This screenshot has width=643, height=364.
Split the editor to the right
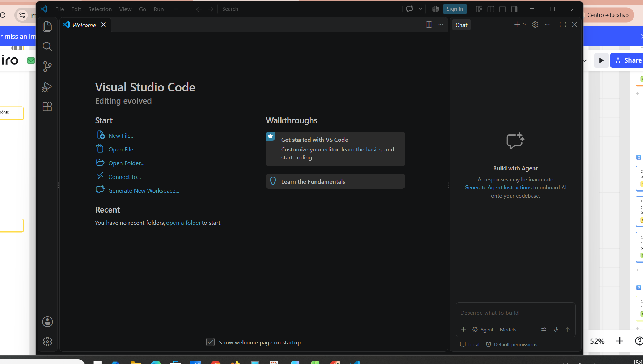[x=429, y=25]
